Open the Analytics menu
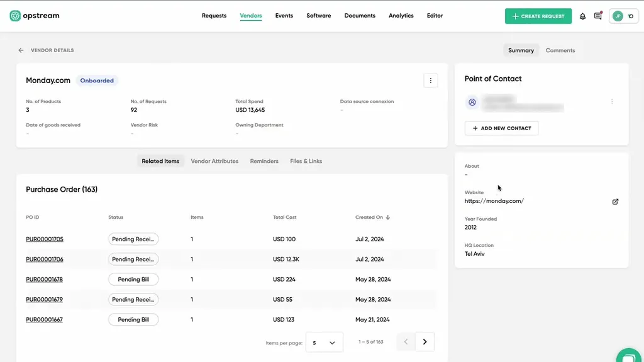Image resolution: width=644 pixels, height=362 pixels. (401, 16)
